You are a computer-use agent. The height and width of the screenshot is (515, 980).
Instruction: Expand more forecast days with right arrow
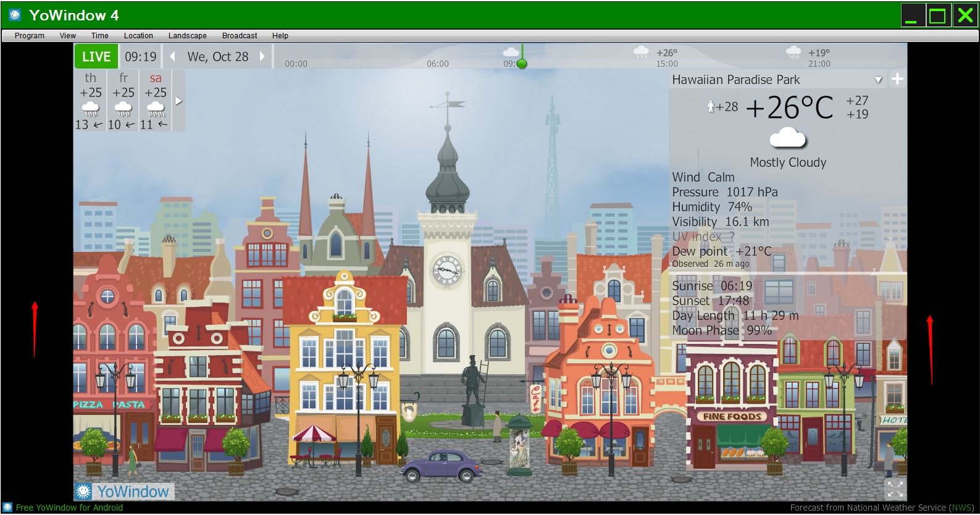(178, 101)
